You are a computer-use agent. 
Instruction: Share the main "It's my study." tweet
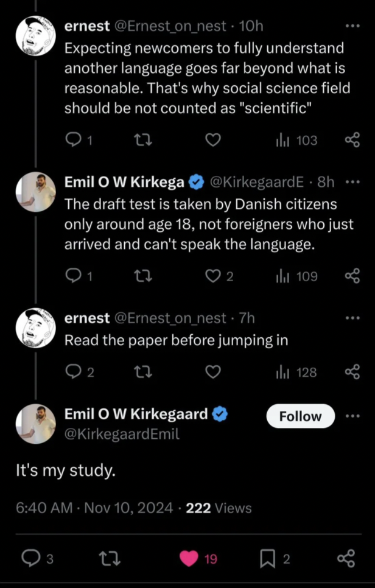[345, 558]
